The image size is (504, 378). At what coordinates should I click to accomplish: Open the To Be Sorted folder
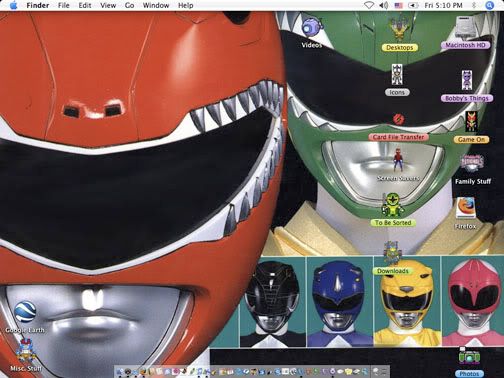click(393, 204)
